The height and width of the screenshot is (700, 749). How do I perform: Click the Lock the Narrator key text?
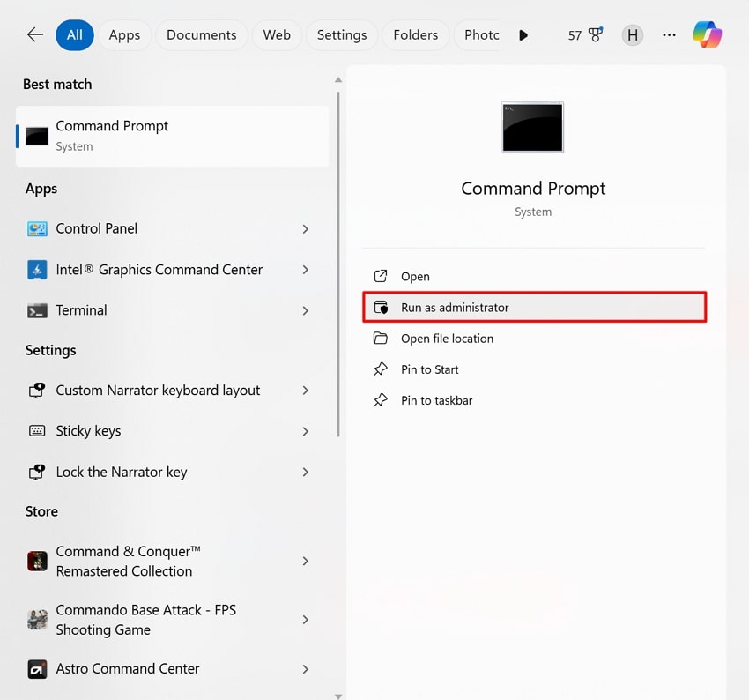[122, 472]
